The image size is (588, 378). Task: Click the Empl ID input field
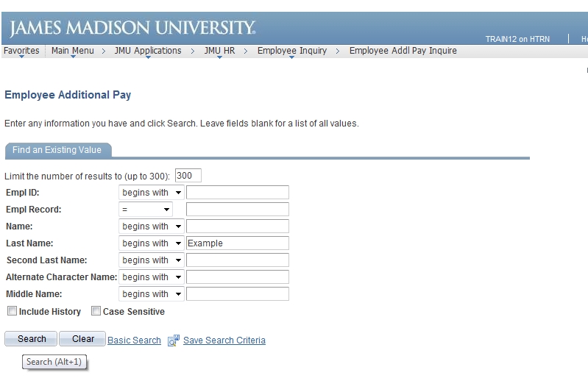(238, 193)
